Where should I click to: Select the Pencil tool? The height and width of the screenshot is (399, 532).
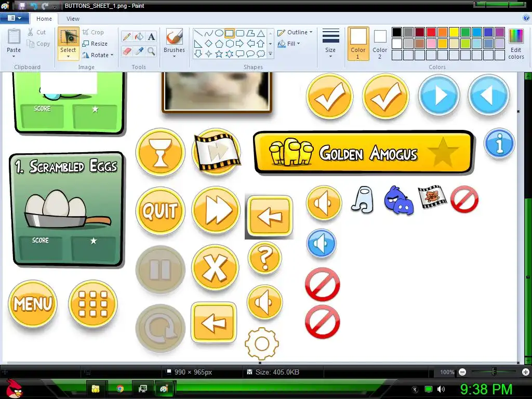[x=127, y=37]
